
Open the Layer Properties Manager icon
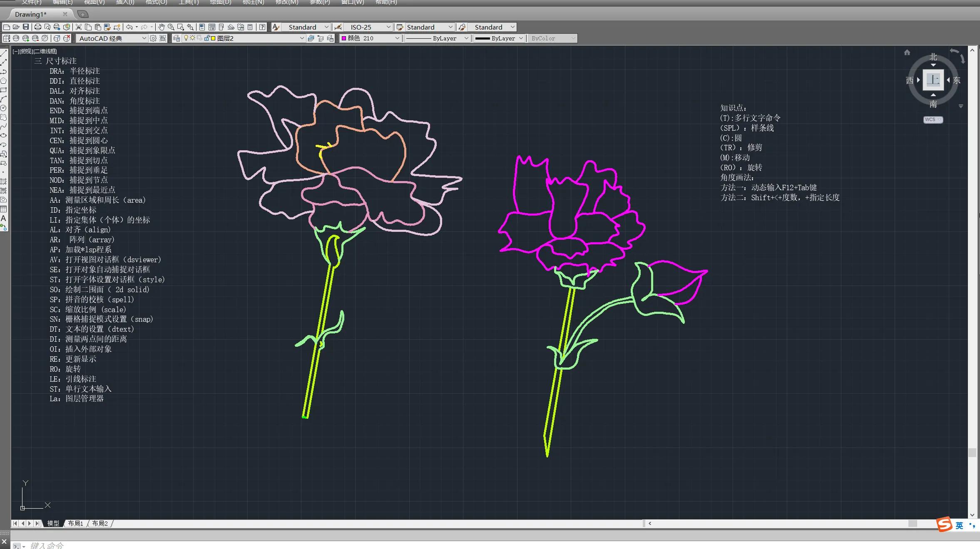(177, 38)
